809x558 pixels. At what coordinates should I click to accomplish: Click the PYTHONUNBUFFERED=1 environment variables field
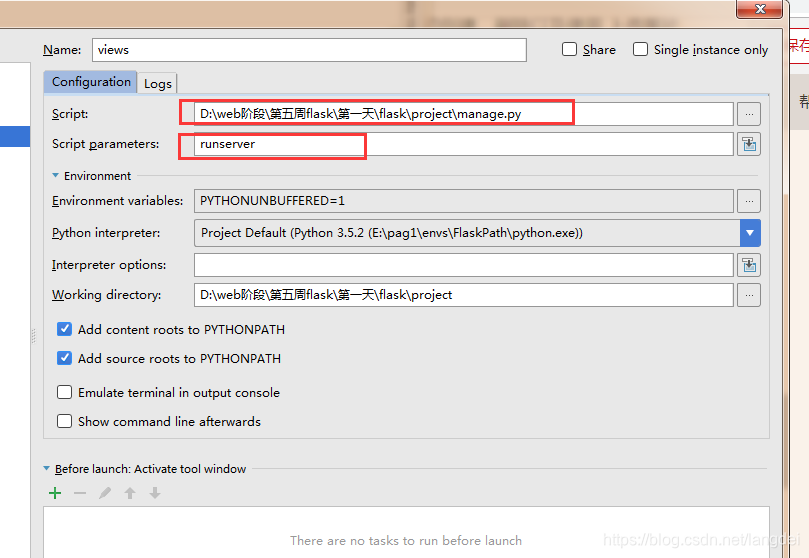[463, 201]
